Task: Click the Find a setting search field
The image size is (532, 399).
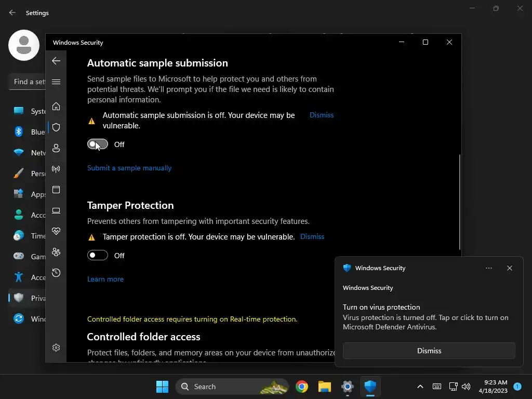Action: pos(27,82)
